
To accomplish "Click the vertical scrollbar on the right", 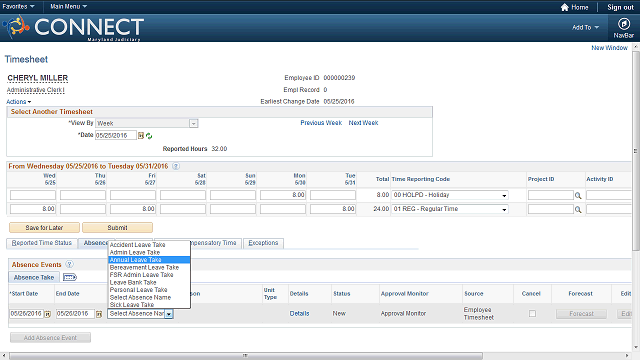I will (x=636, y=151).
